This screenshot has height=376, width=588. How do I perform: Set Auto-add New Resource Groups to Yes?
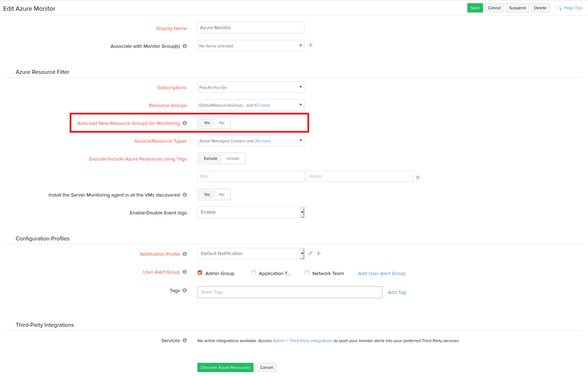coord(207,123)
